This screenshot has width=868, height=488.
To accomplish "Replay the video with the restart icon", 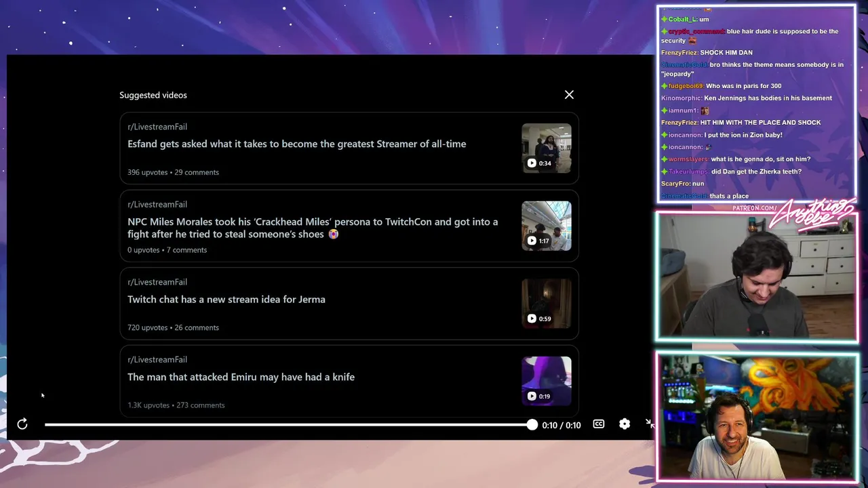I will (22, 424).
